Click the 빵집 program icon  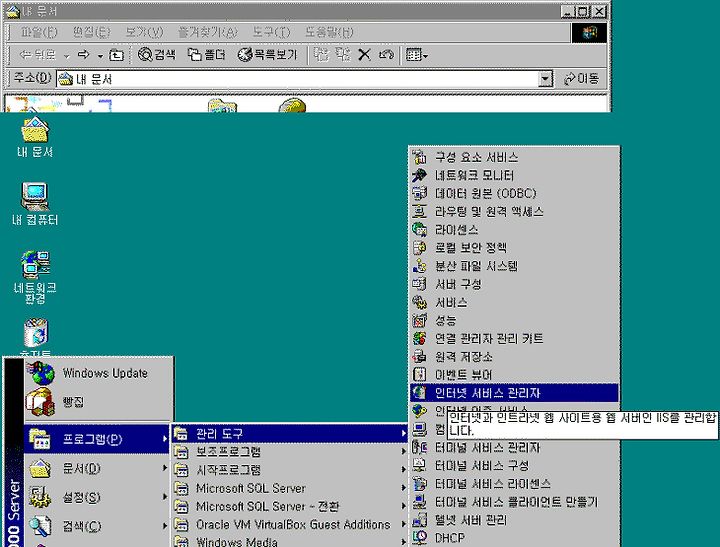[40, 402]
